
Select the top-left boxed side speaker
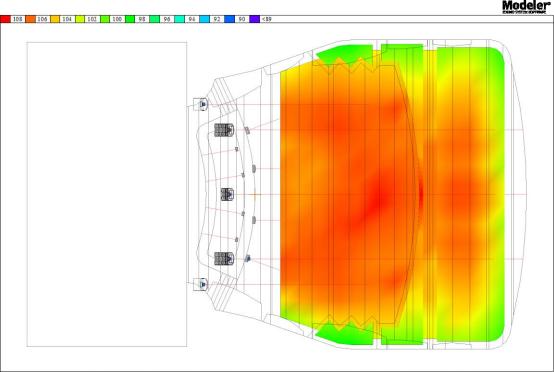[201, 104]
